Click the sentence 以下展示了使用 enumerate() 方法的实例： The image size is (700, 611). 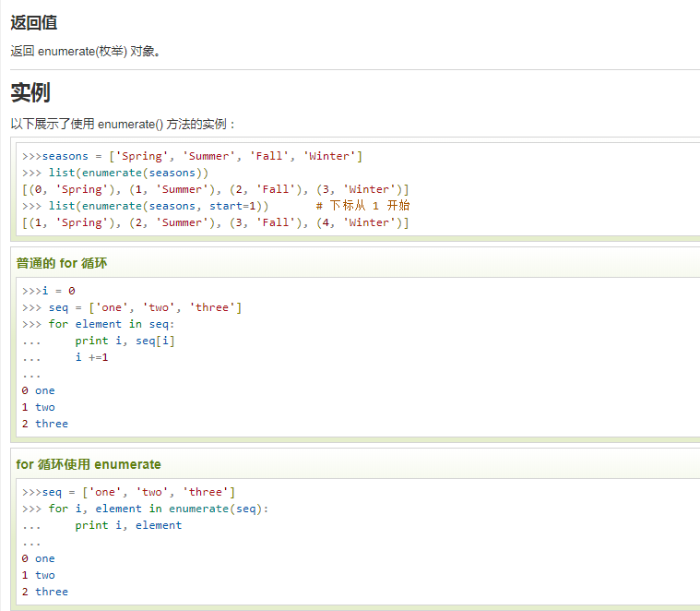point(123,124)
